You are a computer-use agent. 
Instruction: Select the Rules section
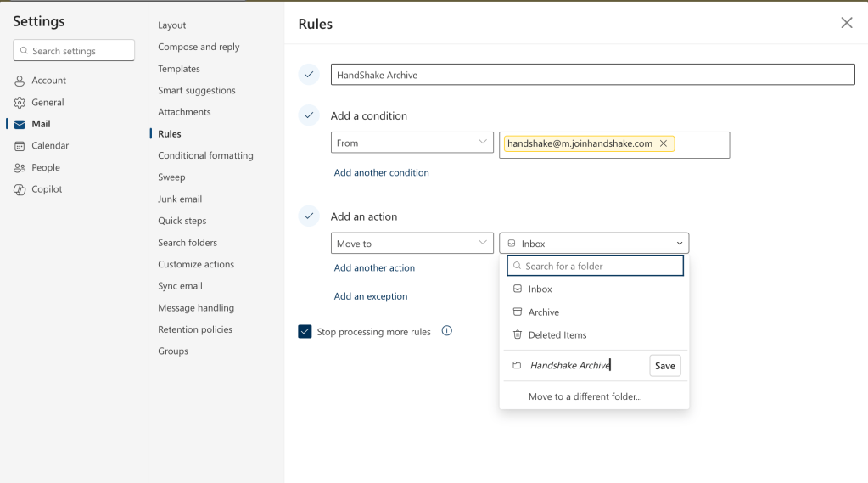[x=170, y=134]
